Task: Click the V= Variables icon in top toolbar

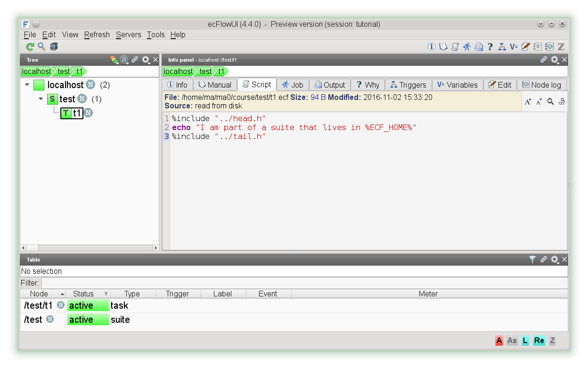Action: coord(514,47)
